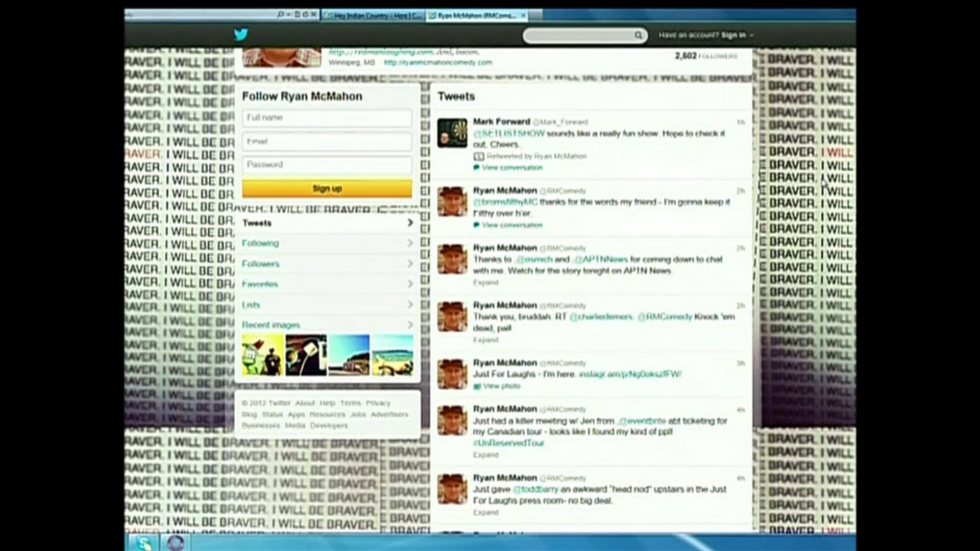The image size is (980, 551).
Task: Open the second recent image thumbnail
Action: [306, 355]
